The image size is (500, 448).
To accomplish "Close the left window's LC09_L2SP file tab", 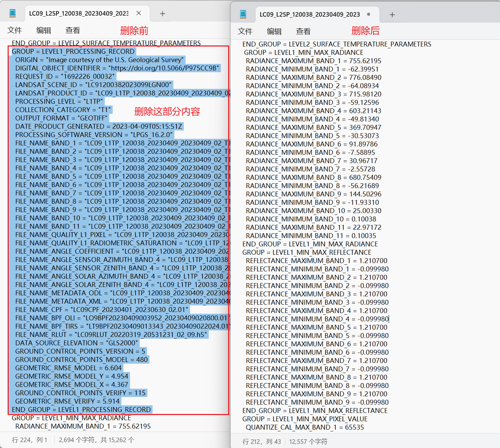I will pos(139,13).
